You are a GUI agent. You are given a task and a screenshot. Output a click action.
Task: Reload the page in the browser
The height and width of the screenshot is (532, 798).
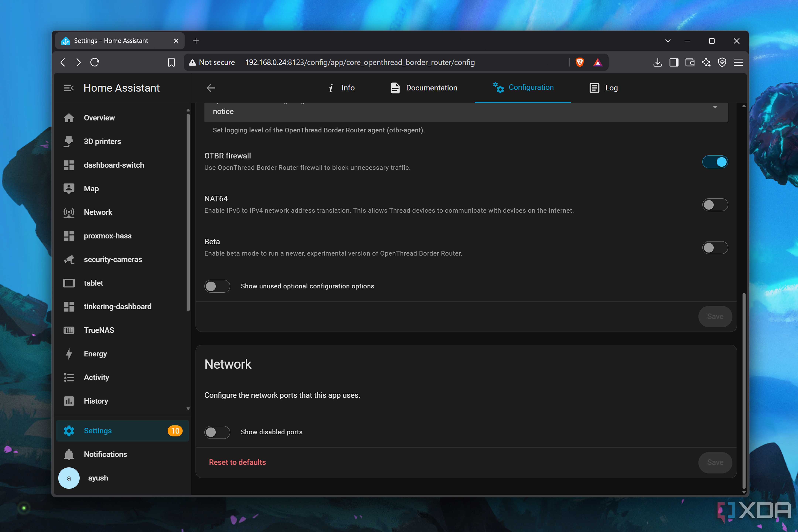(95, 62)
